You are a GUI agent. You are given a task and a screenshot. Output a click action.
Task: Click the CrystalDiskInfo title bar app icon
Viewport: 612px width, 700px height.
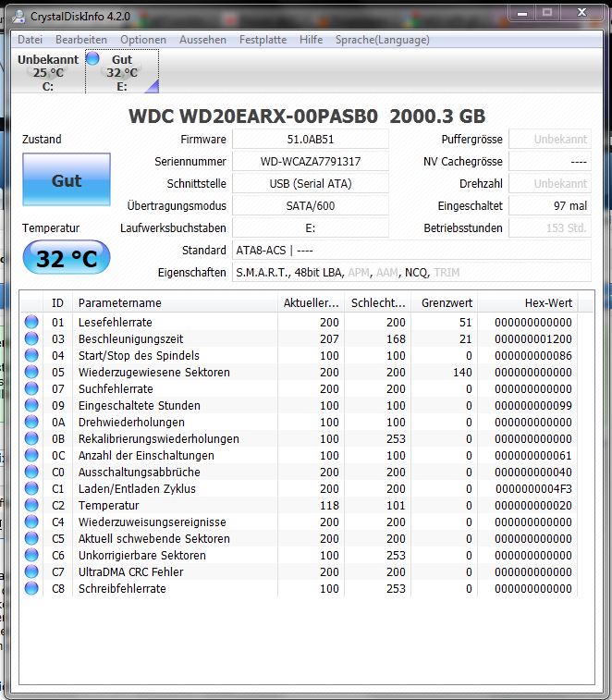point(18,17)
